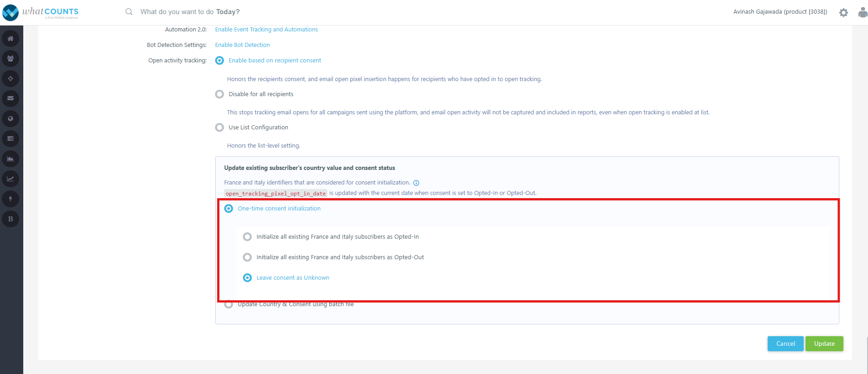Focus the 'What do you want to do Today?' search field
Viewport: 868px width, 374px height.
[190, 12]
